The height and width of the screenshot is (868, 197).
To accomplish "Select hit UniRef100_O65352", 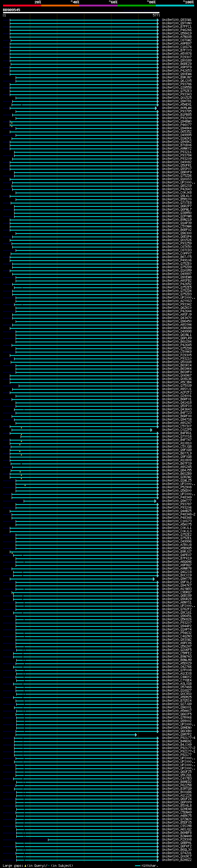I will 177,132.
